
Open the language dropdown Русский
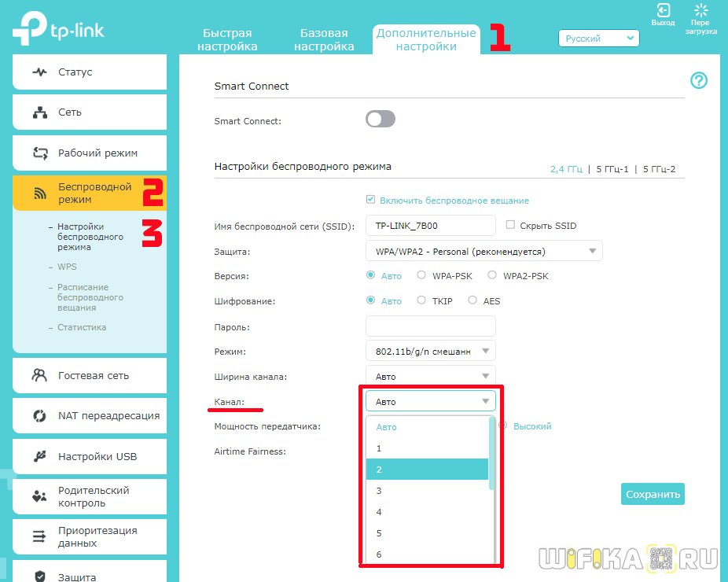598,38
